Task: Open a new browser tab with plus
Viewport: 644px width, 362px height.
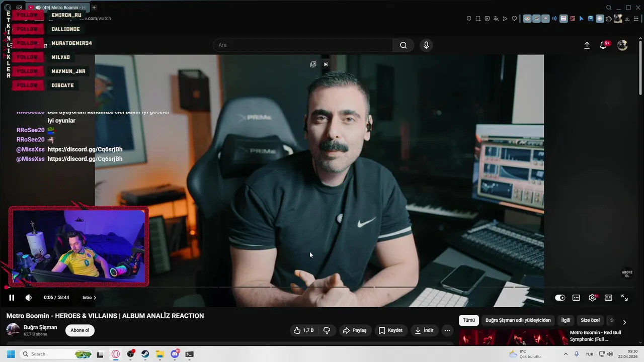Action: click(x=94, y=8)
